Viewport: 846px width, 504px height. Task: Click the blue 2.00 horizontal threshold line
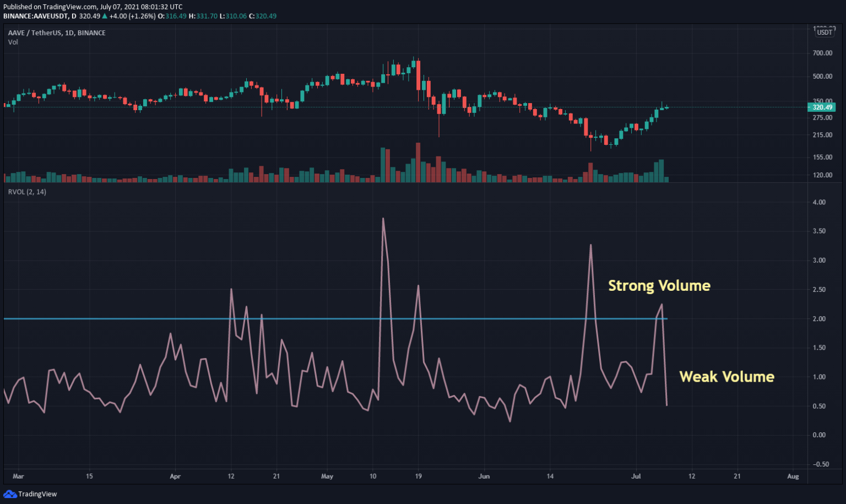click(x=335, y=319)
